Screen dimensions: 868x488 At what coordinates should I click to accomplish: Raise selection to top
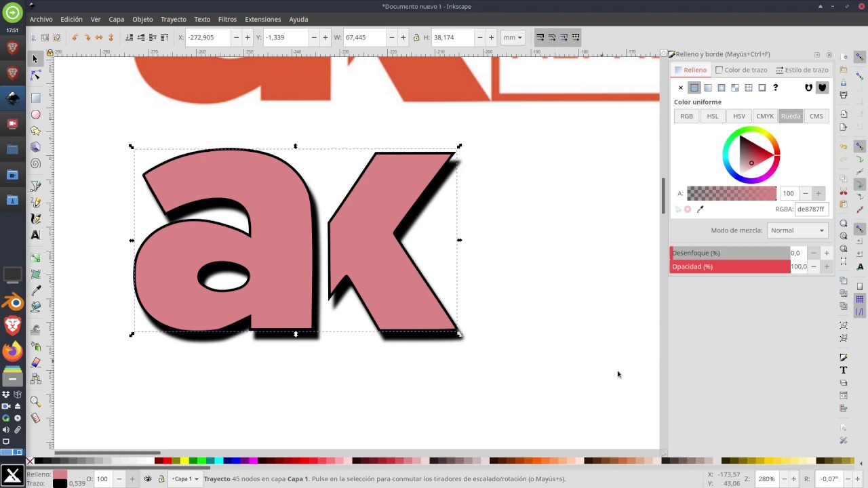point(165,37)
